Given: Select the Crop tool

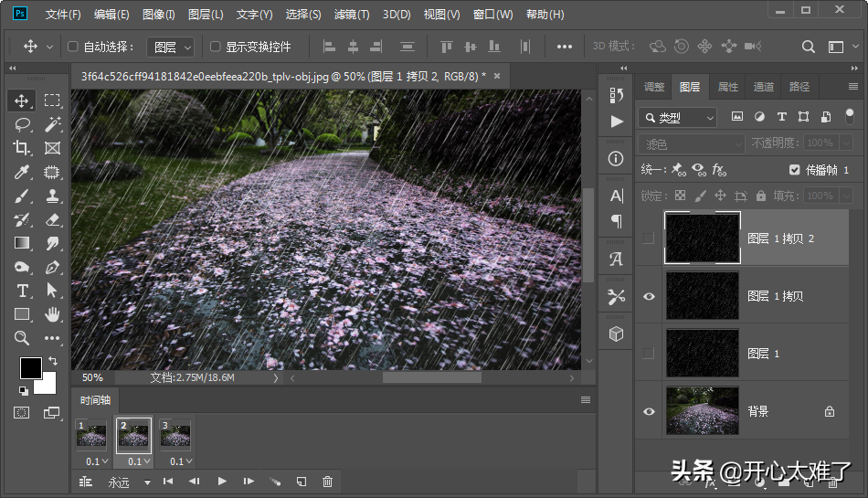Looking at the screenshot, I should pyautogui.click(x=23, y=148).
